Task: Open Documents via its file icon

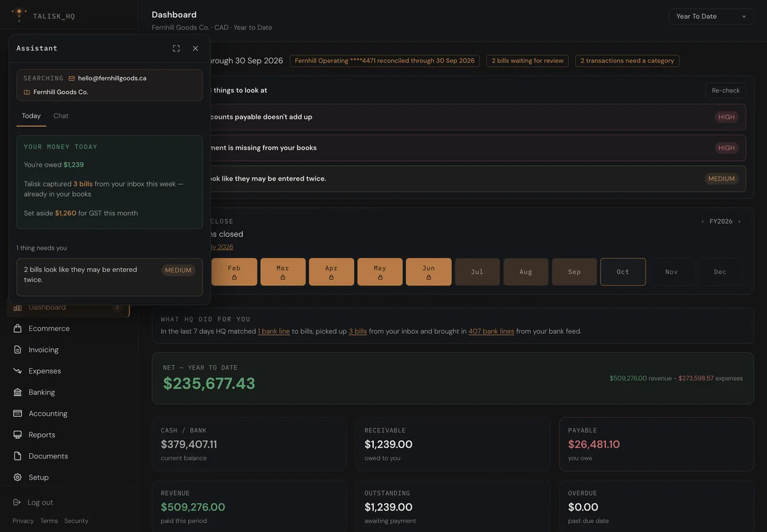Action: [x=17, y=456]
